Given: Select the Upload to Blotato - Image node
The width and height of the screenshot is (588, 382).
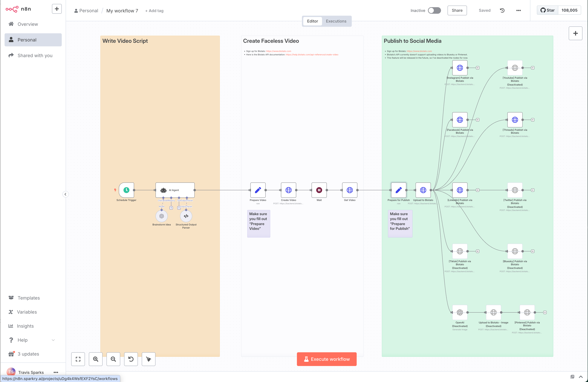Looking at the screenshot, I should [493, 312].
